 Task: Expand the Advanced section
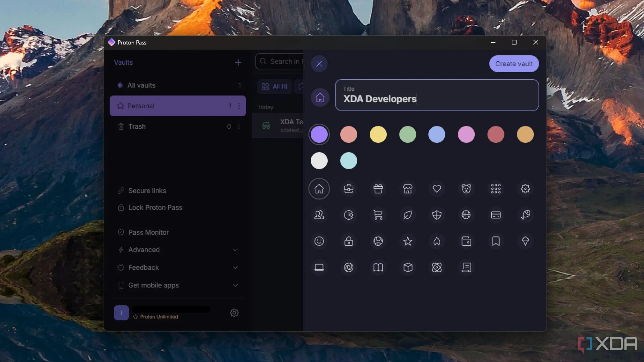(178, 250)
